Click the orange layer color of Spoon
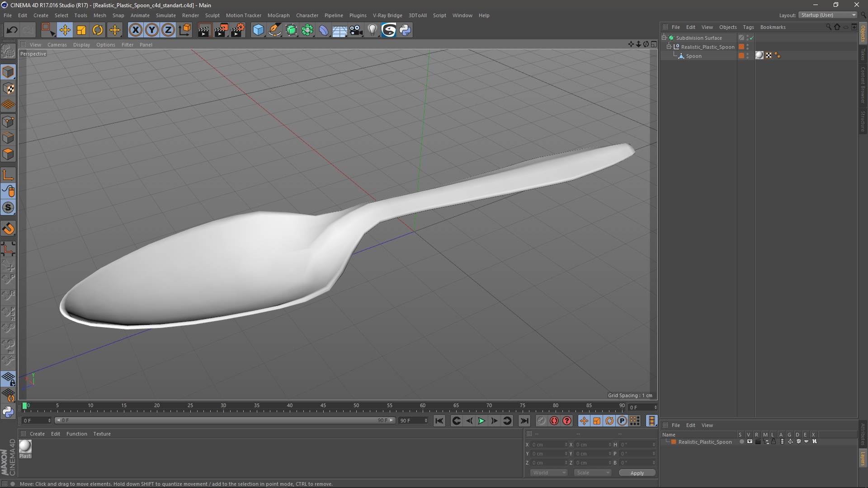Screen dimensions: 868x488 click(741, 56)
